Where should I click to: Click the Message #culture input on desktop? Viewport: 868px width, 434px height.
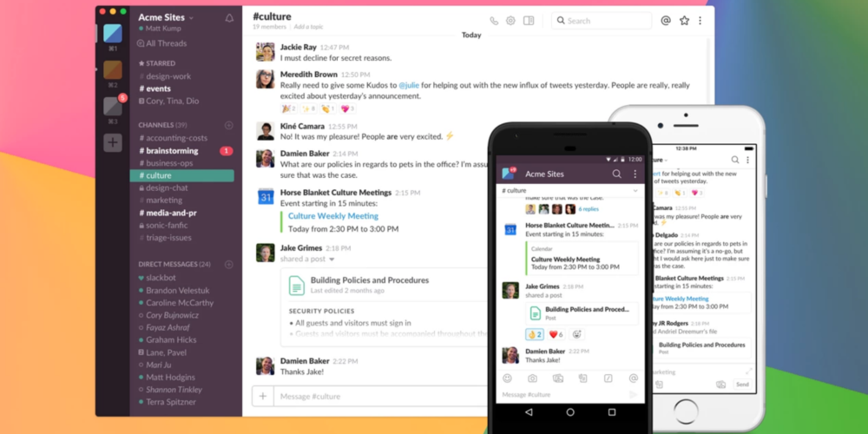click(382, 397)
